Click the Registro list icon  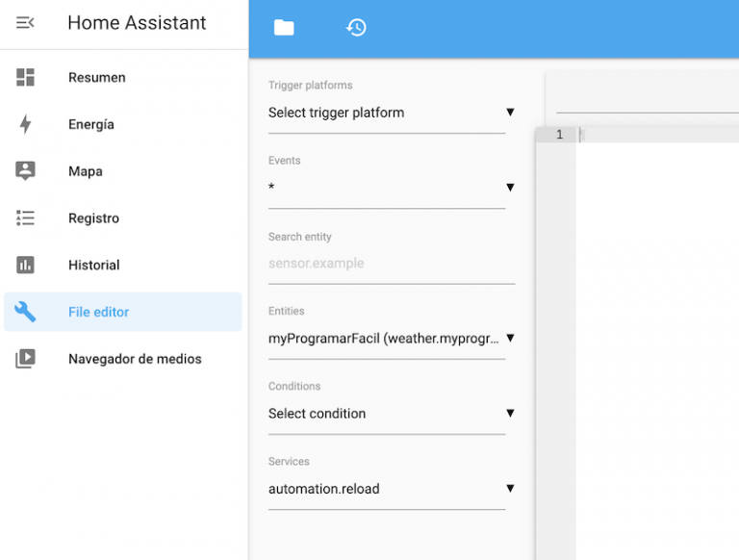click(25, 217)
